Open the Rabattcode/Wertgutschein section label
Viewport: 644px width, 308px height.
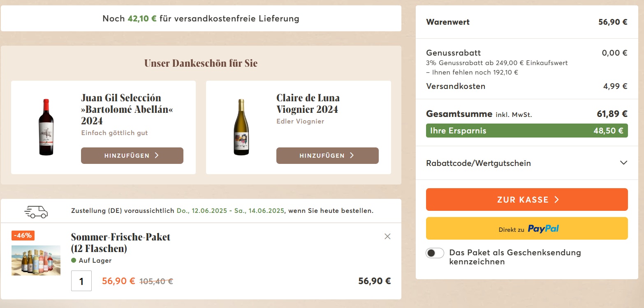pos(478,163)
